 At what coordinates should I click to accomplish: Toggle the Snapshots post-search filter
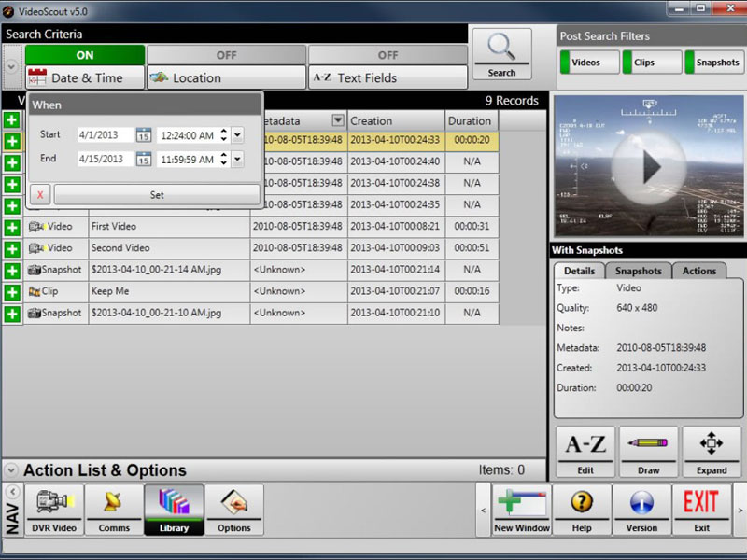point(714,63)
